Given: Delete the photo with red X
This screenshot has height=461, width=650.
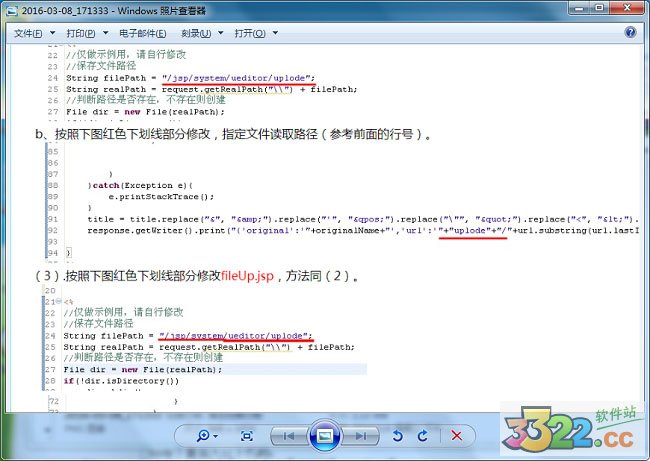Looking at the screenshot, I should click(x=457, y=436).
